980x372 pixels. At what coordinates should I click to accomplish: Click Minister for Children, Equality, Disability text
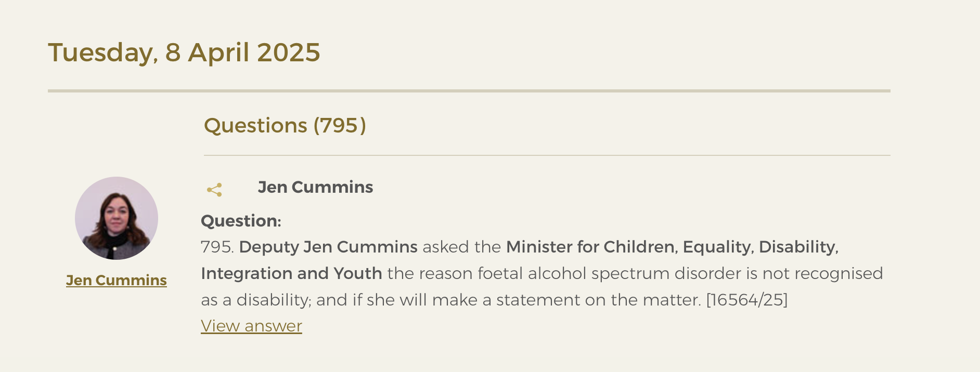pyautogui.click(x=673, y=247)
